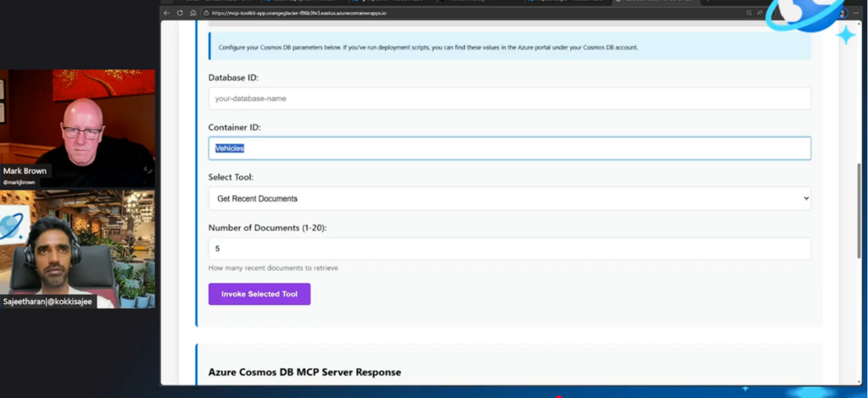This screenshot has width=868, height=398.
Task: Click Sajeetharan's video thumbnail
Action: (77, 249)
